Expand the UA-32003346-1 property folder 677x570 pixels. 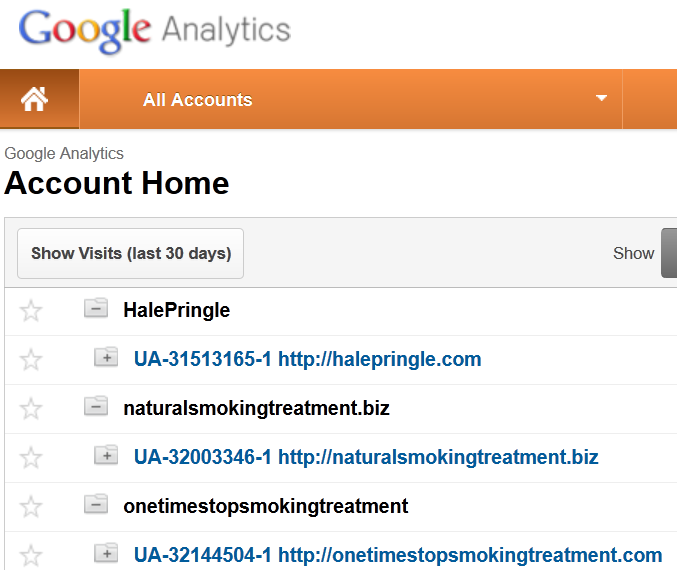(x=106, y=455)
